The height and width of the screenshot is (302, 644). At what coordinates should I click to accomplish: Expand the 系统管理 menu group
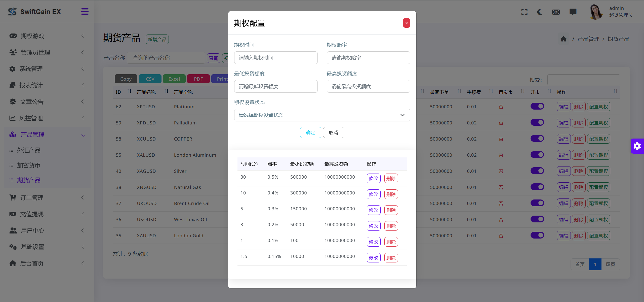click(x=32, y=69)
